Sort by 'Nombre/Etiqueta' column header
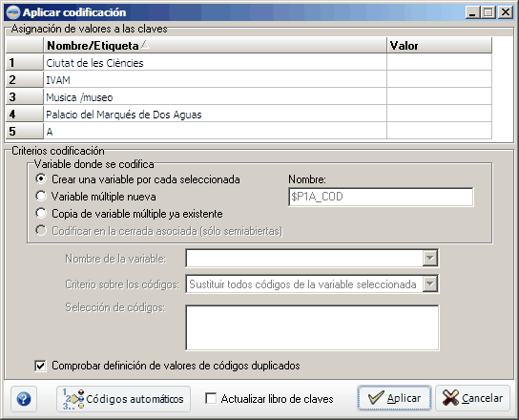Image resolution: width=519 pixels, height=420 pixels. pyautogui.click(x=216, y=46)
